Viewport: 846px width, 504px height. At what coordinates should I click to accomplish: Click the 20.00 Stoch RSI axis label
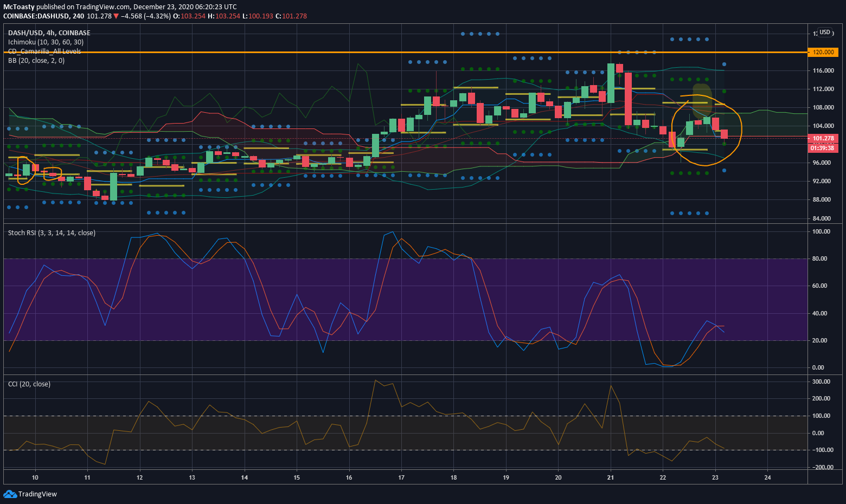820,340
